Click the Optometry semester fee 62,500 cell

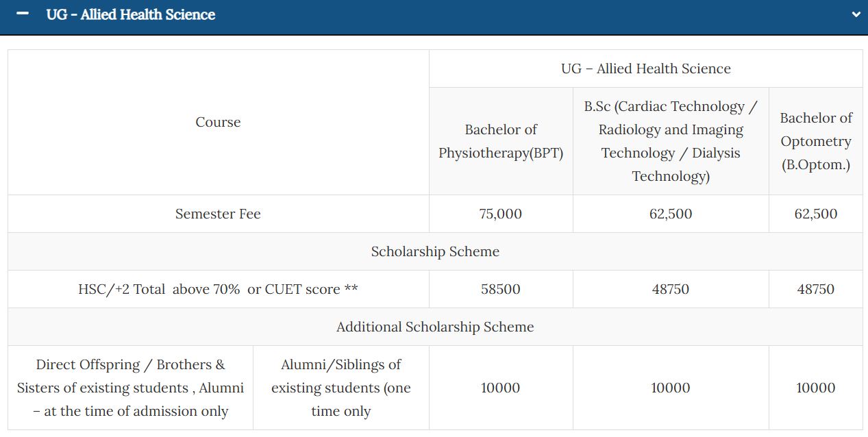coord(815,214)
